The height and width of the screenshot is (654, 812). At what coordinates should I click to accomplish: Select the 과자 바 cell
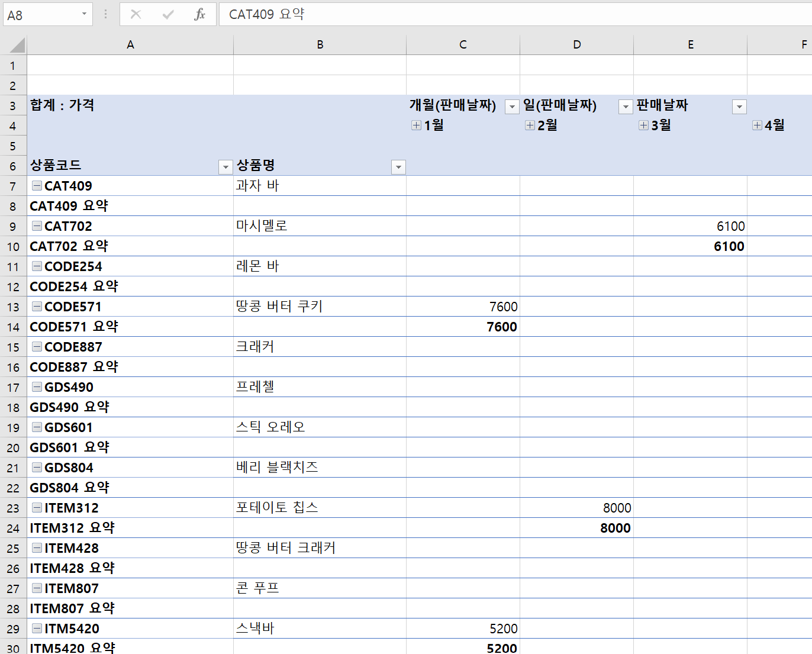click(x=320, y=186)
